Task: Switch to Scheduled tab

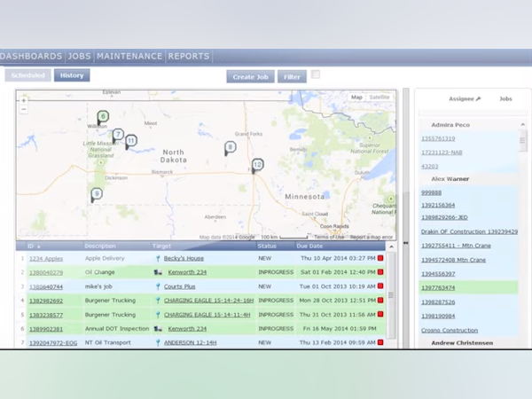Action: click(x=27, y=75)
